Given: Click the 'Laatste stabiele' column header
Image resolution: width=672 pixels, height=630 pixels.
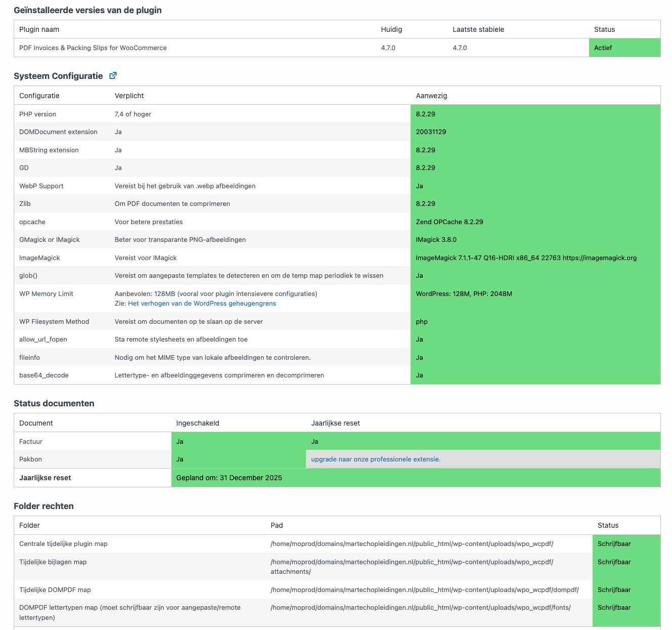Looking at the screenshot, I should 478,29.
